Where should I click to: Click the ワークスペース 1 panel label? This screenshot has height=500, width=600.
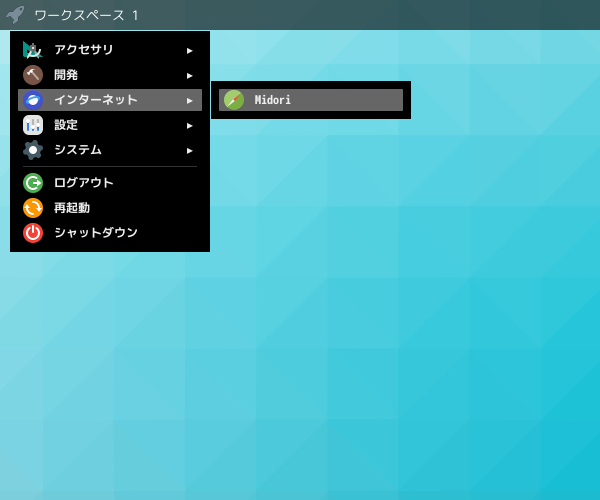[86, 15]
